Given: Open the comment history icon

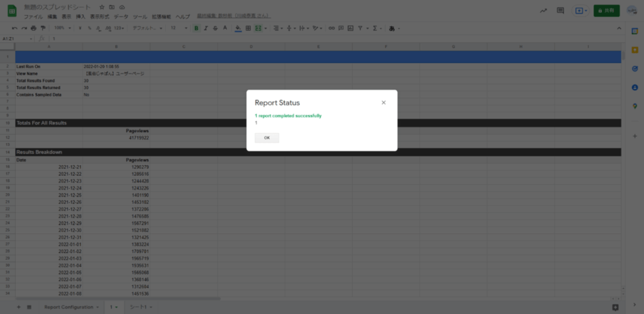Looking at the screenshot, I should (x=560, y=11).
